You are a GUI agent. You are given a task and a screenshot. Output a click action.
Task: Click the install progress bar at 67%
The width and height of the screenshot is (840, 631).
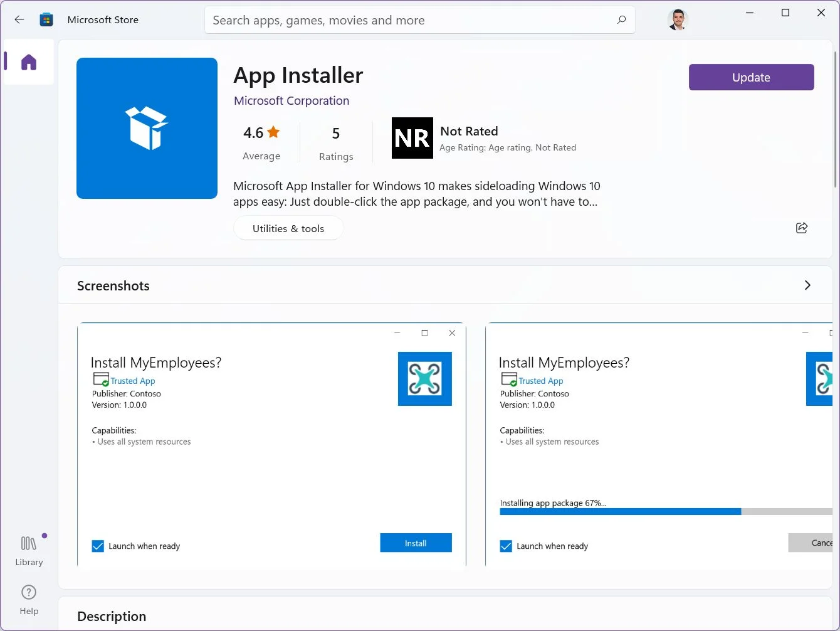pyautogui.click(x=666, y=512)
